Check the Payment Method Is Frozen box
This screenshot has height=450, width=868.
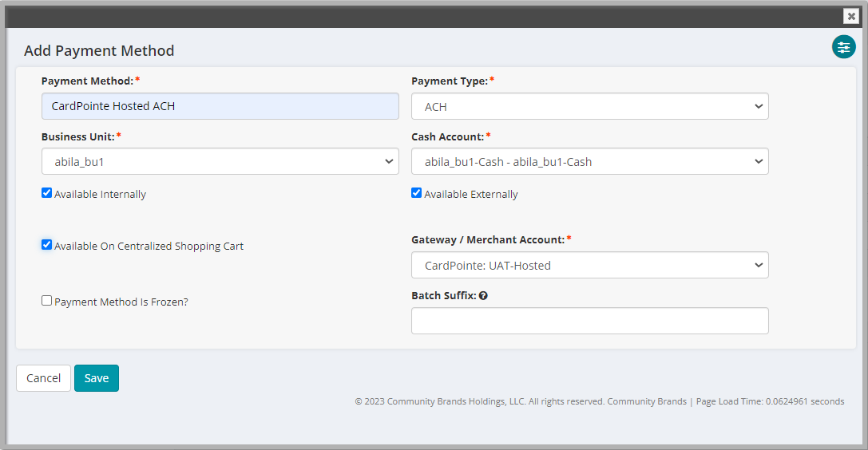click(46, 301)
